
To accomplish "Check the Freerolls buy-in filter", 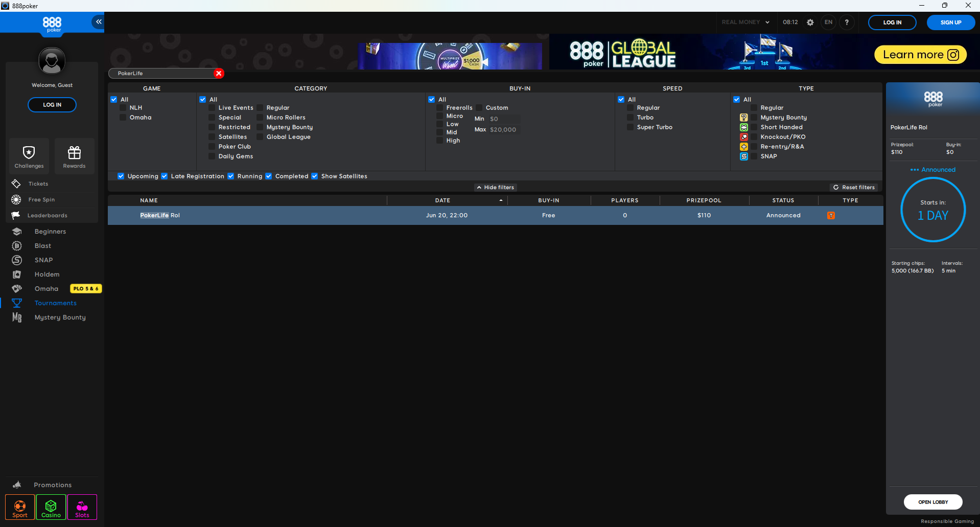I will pos(440,108).
